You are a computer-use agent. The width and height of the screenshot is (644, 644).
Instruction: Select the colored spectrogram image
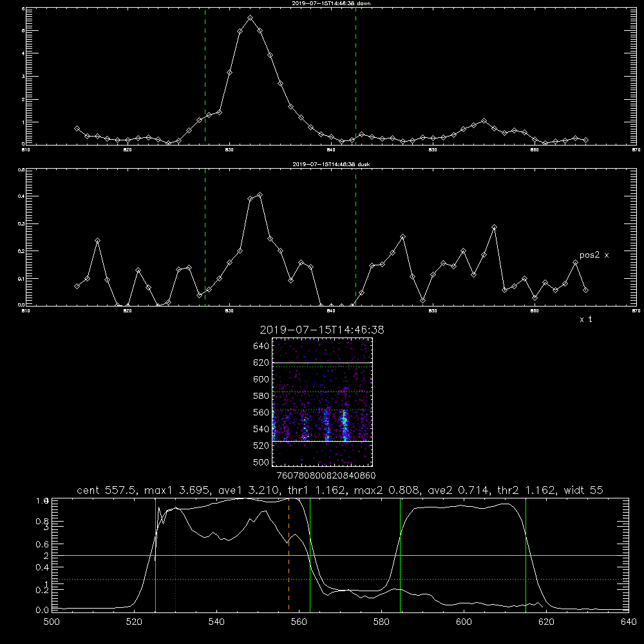[x=323, y=402]
